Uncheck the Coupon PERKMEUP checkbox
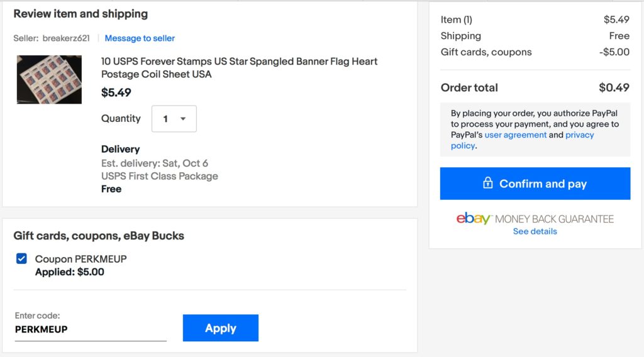Viewport: 644px width, 357px height. pyautogui.click(x=21, y=258)
